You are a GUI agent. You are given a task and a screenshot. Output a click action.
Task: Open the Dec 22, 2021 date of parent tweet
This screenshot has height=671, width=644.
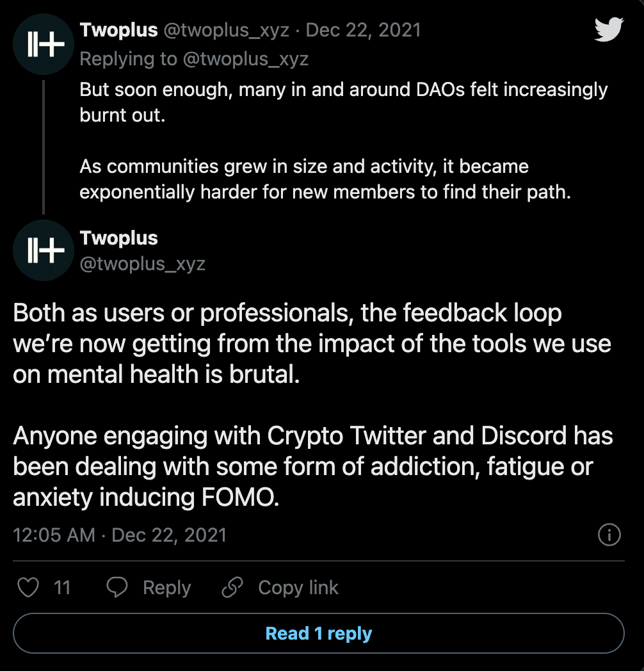click(364, 30)
